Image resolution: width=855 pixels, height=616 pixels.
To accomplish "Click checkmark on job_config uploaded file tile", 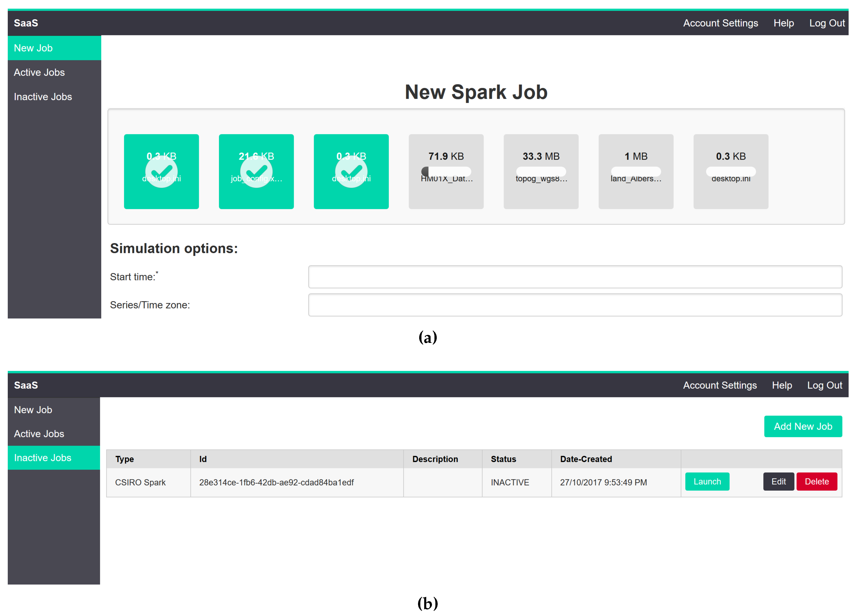I will pyautogui.click(x=256, y=171).
